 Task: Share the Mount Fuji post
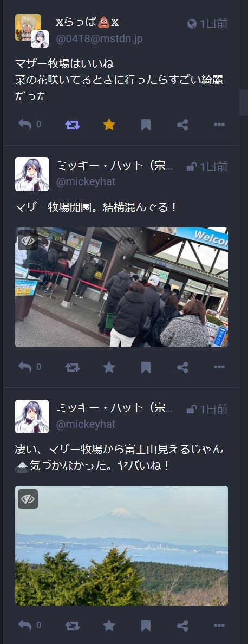point(182,626)
